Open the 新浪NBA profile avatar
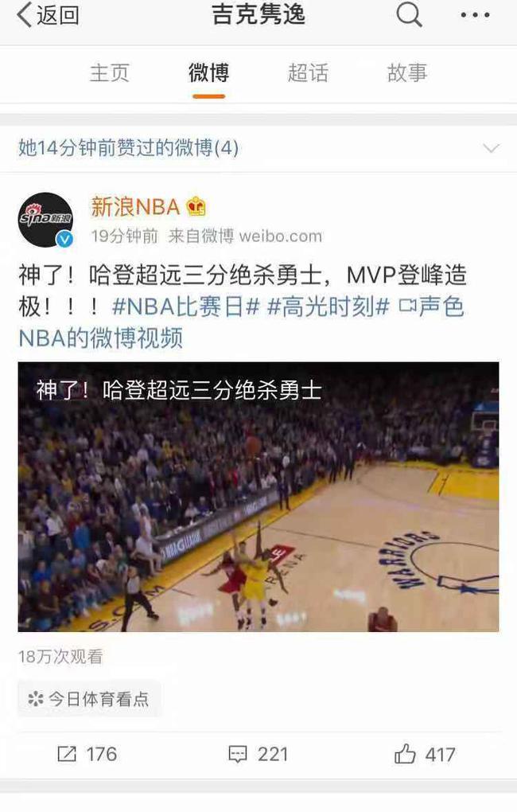This screenshot has height=812, width=517. click(45, 220)
